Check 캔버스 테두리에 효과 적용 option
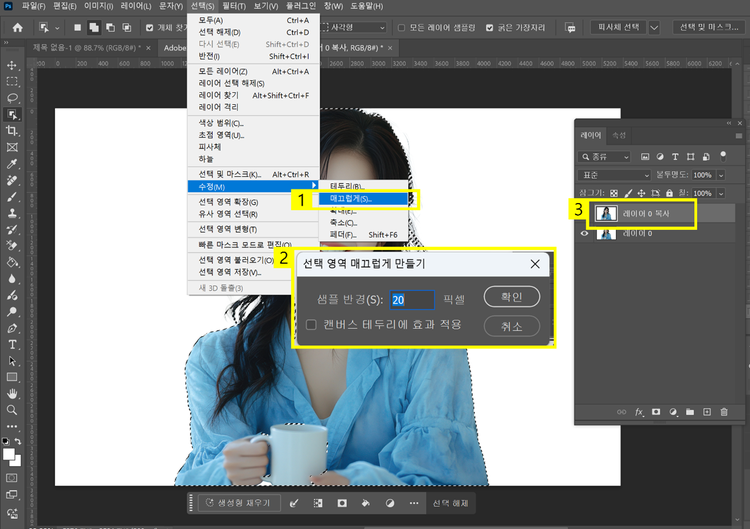The image size is (750, 529). (x=311, y=325)
